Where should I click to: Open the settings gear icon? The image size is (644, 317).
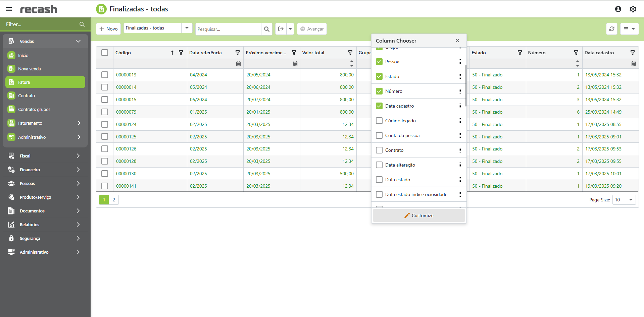[x=633, y=9]
